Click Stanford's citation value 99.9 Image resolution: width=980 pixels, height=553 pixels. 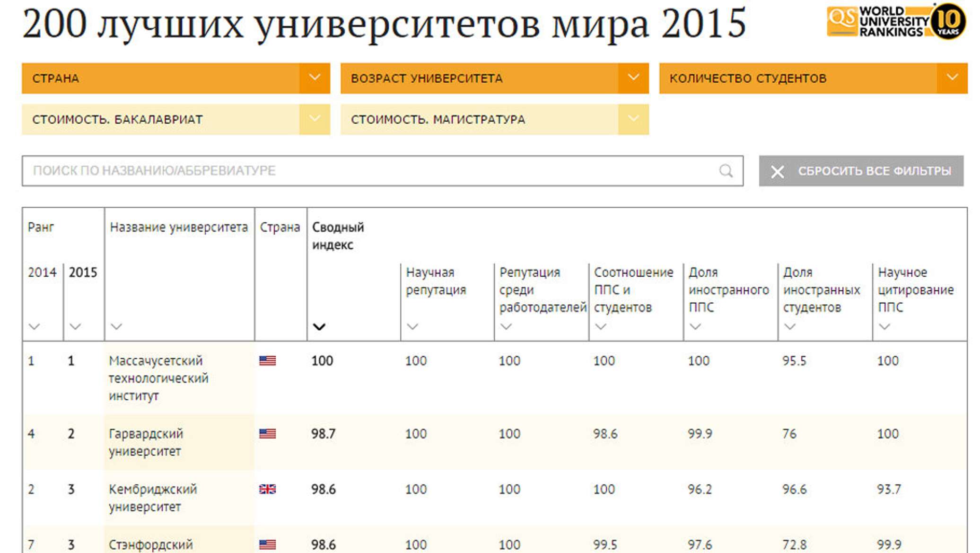pos(889,544)
